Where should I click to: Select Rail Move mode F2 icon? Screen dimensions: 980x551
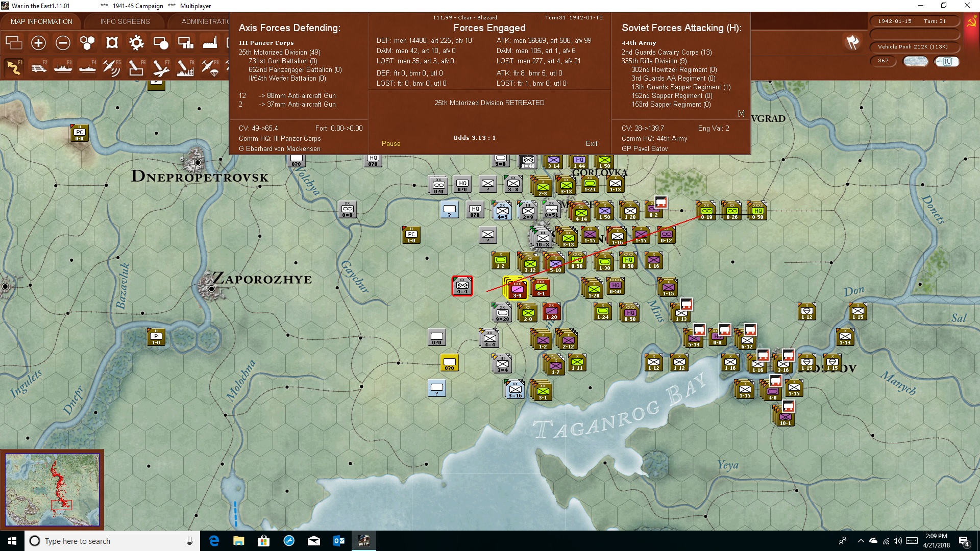(x=38, y=67)
